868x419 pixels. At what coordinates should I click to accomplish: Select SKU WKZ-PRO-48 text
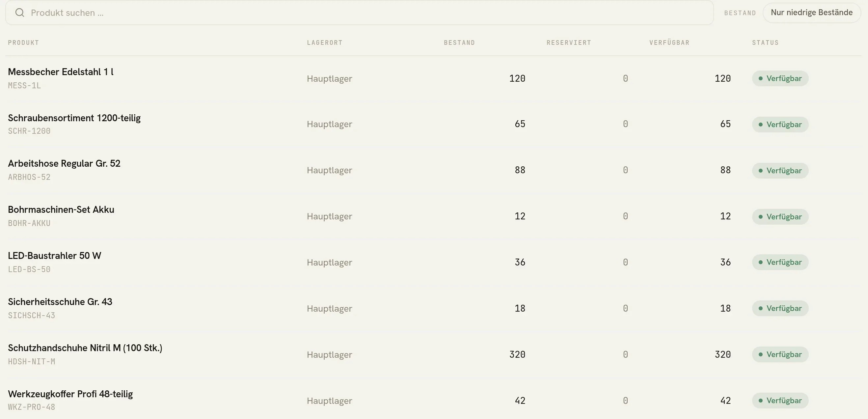(32, 407)
